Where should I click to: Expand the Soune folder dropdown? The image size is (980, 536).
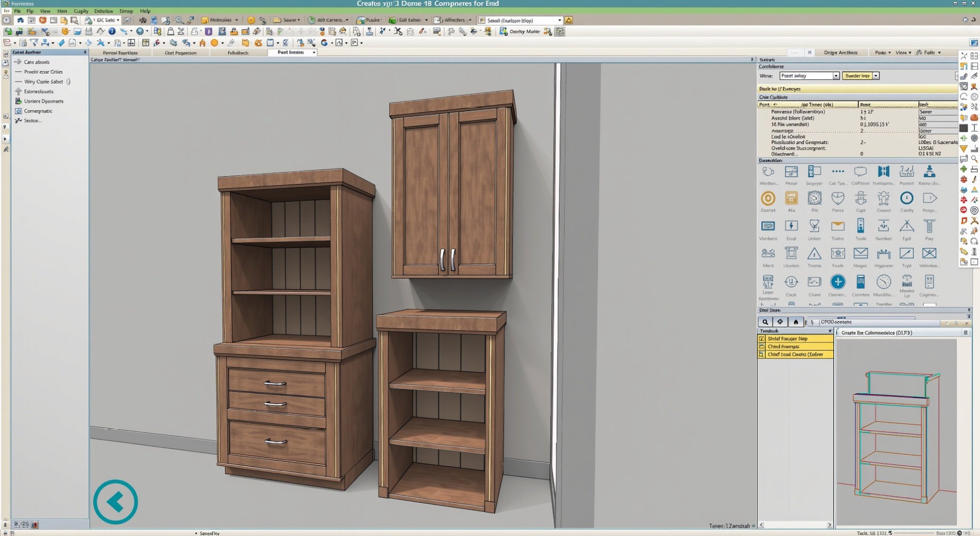point(286,20)
